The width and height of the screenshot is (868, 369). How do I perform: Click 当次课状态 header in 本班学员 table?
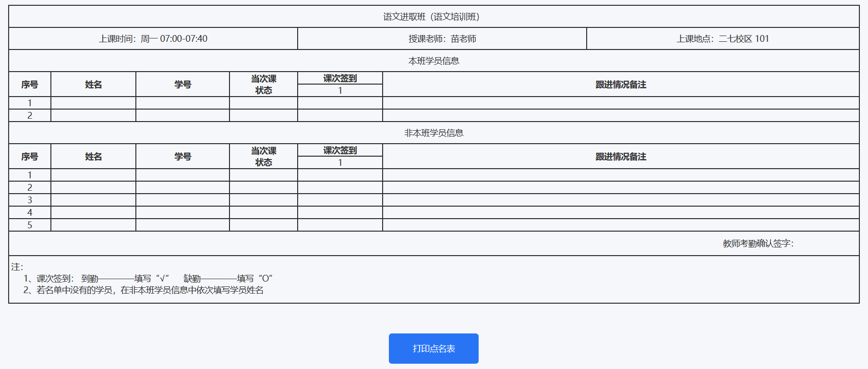(x=264, y=85)
